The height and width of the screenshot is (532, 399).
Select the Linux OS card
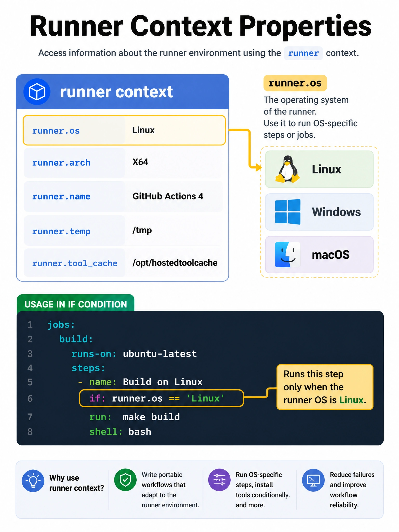319,169
